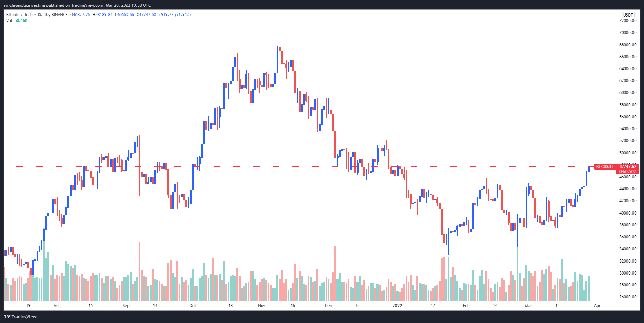The width and height of the screenshot is (644, 323).
Task: Click the USDT currency label box
Action: click(628, 15)
